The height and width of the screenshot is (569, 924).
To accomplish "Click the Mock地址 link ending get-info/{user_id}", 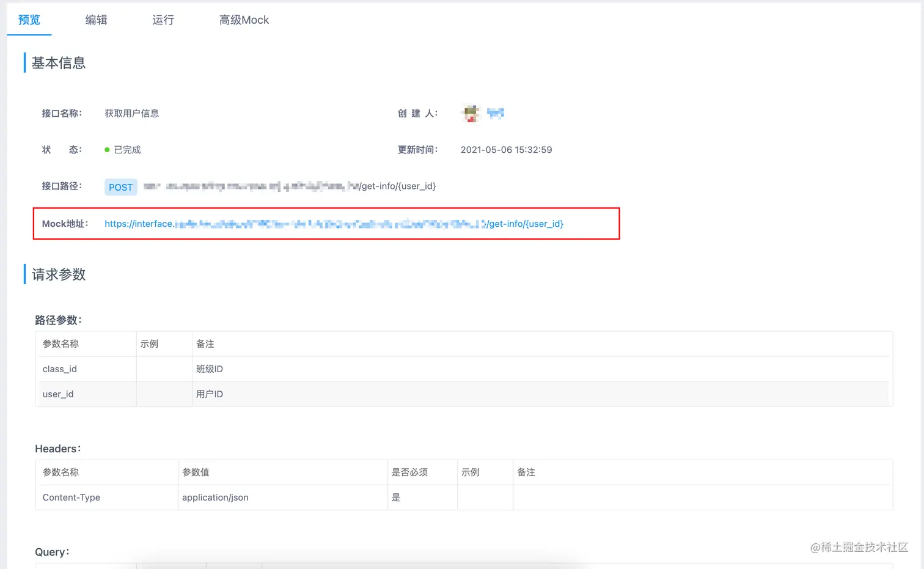I will [x=334, y=224].
